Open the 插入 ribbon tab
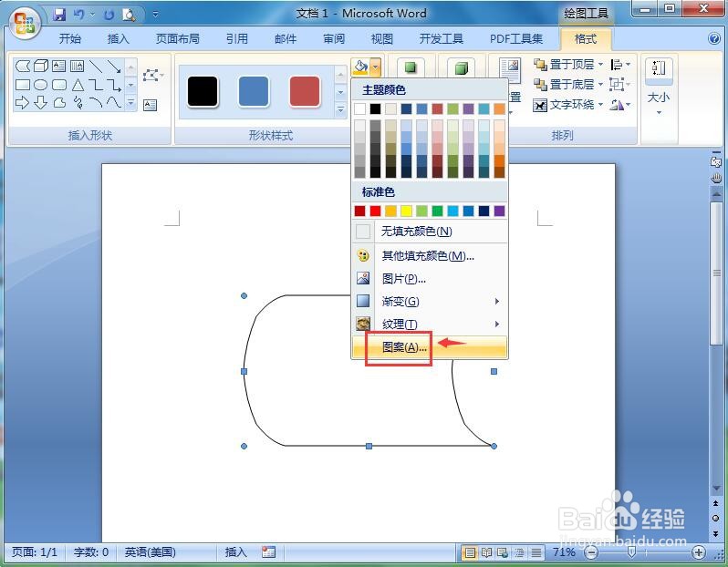This screenshot has height=567, width=728. tap(118, 39)
